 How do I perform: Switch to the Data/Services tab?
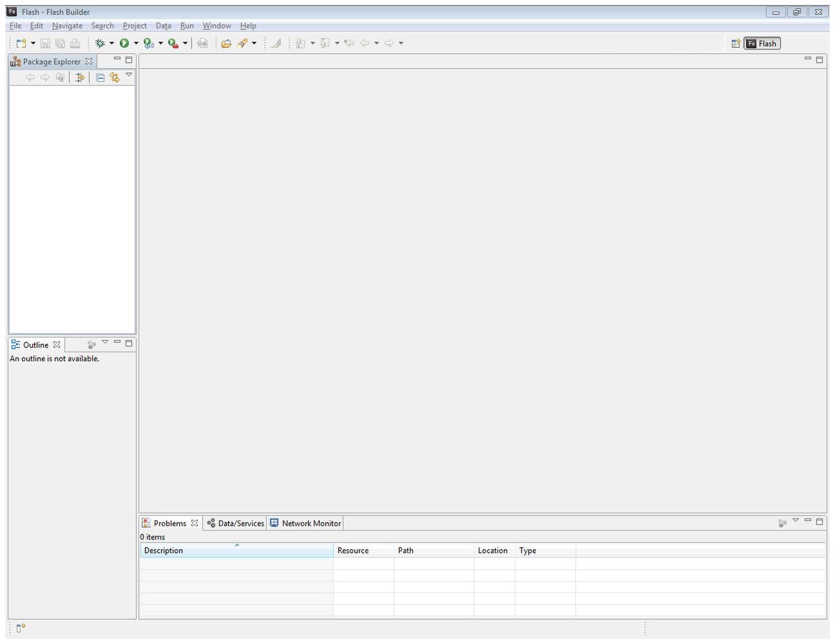(235, 524)
